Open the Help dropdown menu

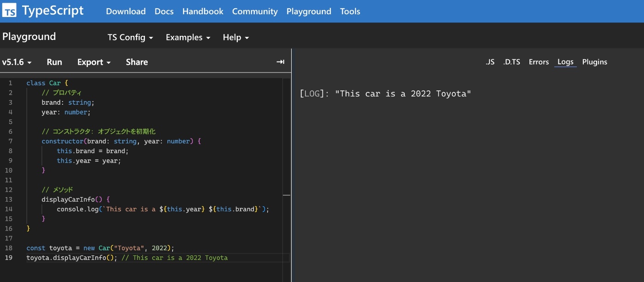pos(236,38)
